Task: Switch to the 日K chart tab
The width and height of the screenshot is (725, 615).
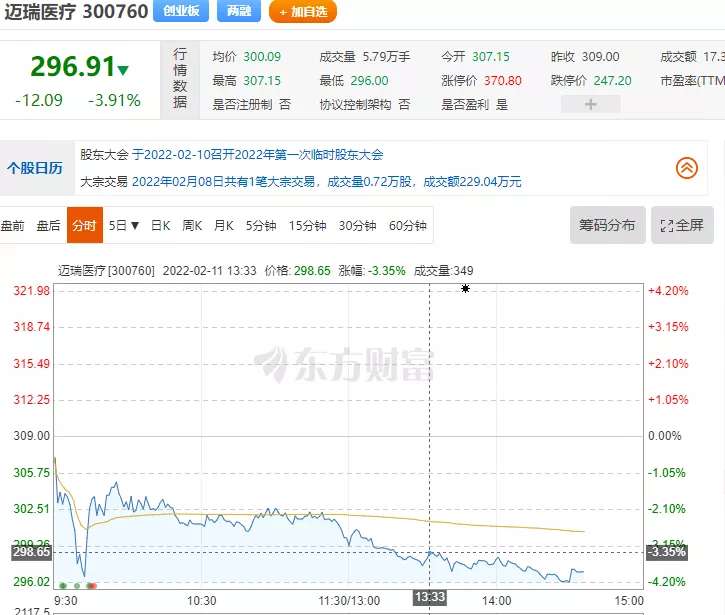Action: pyautogui.click(x=160, y=226)
